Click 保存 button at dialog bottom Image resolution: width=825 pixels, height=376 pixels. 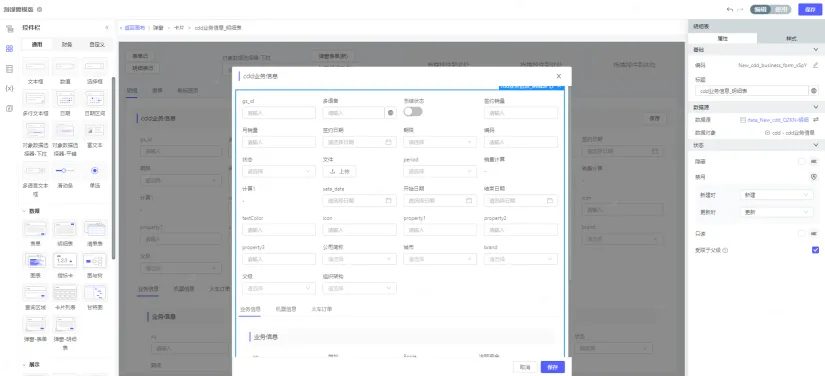coord(552,367)
